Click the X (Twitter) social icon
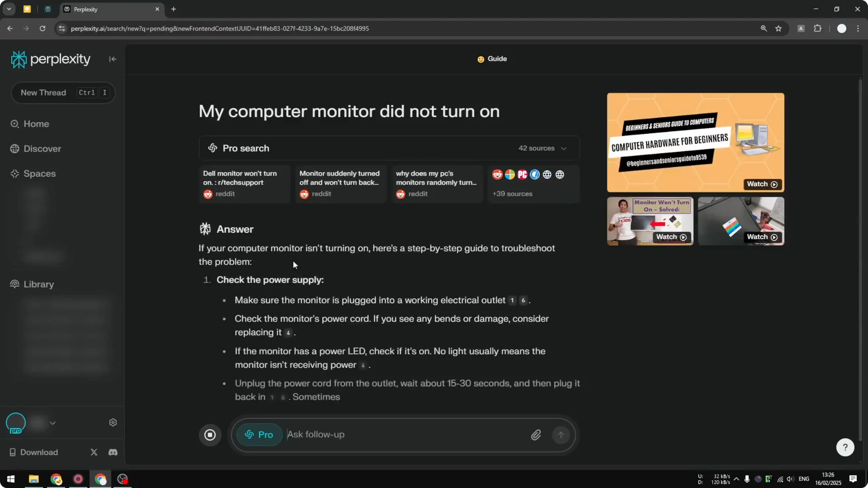 click(x=94, y=452)
